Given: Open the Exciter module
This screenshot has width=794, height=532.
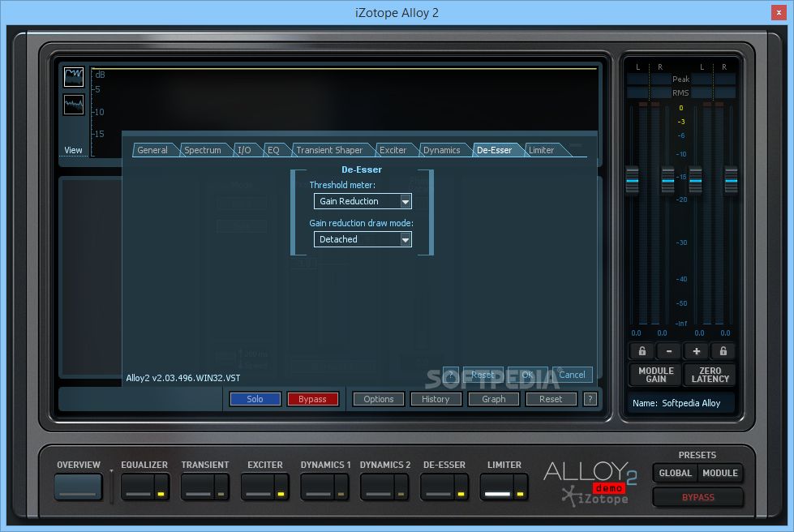Looking at the screenshot, I should (258, 487).
